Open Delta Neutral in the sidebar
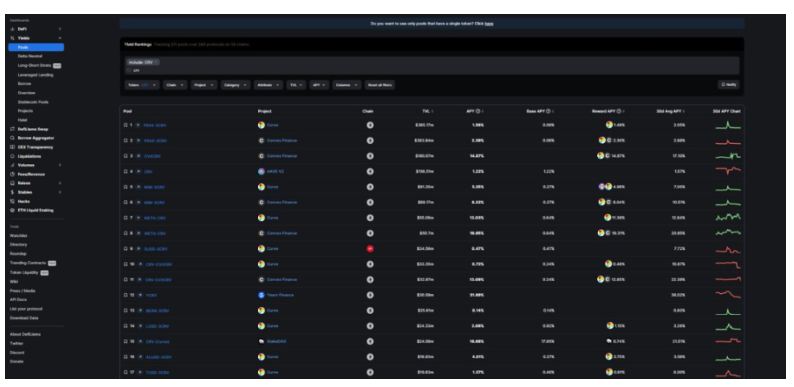Image resolution: width=794 pixels, height=387 pixels. click(x=30, y=56)
